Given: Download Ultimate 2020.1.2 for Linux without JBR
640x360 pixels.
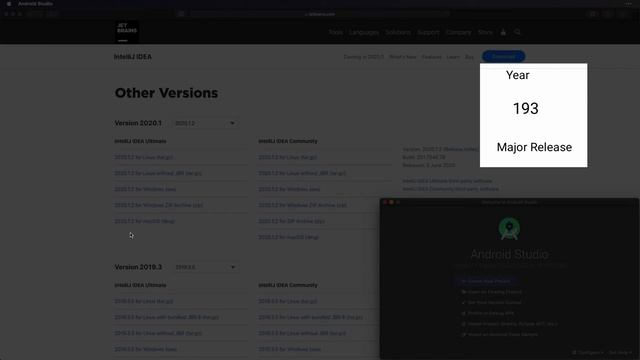Looking at the screenshot, I should (x=158, y=173).
